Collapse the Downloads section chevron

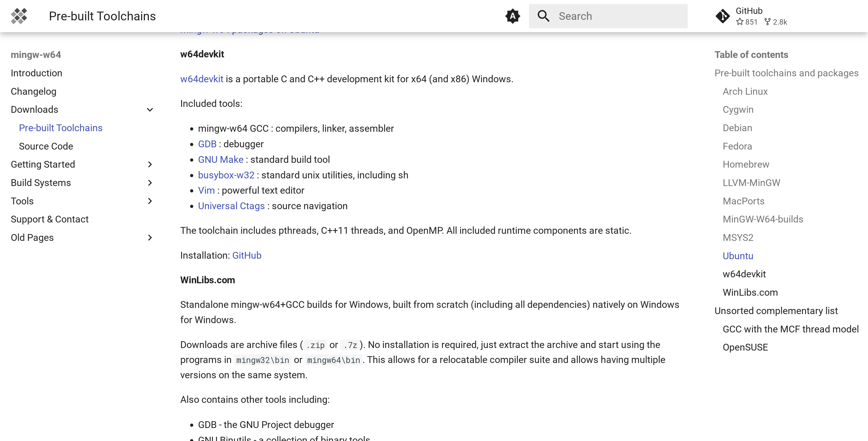pos(150,110)
